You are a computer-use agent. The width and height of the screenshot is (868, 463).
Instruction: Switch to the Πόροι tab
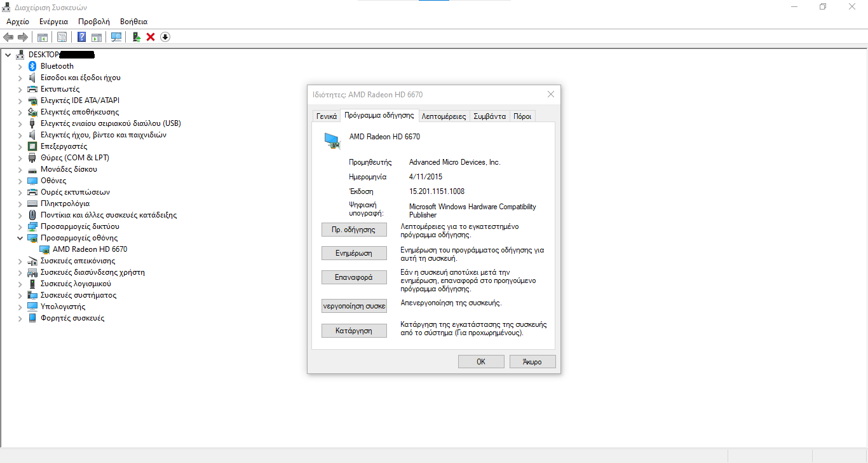[x=522, y=116]
